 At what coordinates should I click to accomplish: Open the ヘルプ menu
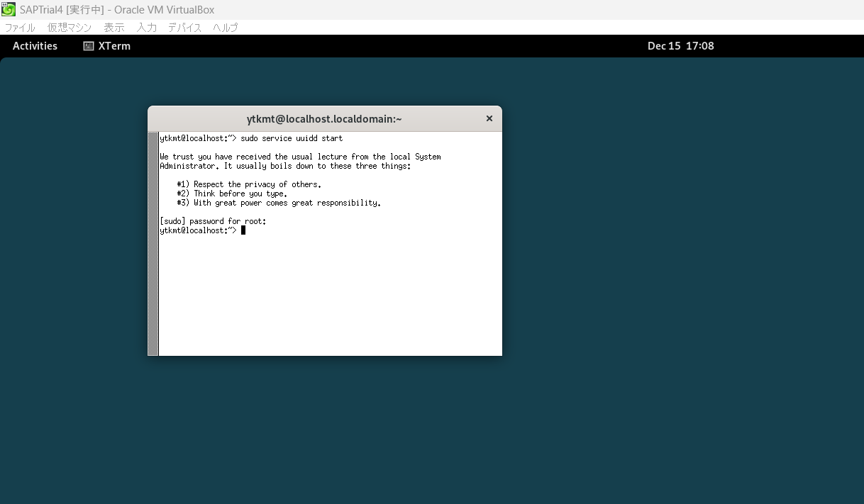click(224, 28)
